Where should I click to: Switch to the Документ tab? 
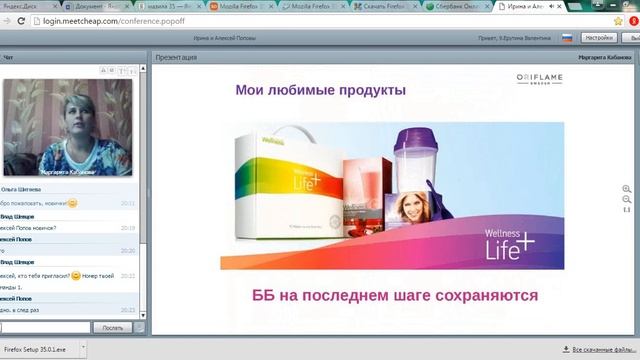click(x=97, y=7)
